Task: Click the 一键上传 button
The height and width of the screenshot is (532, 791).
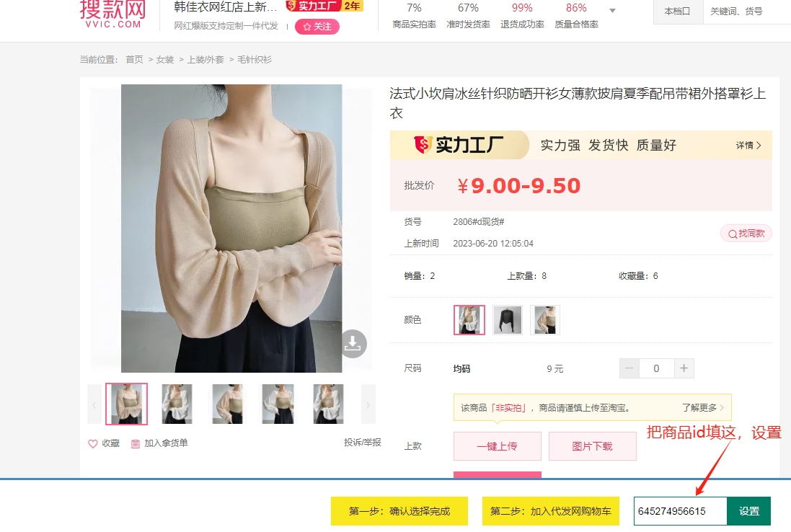Action: point(498,446)
